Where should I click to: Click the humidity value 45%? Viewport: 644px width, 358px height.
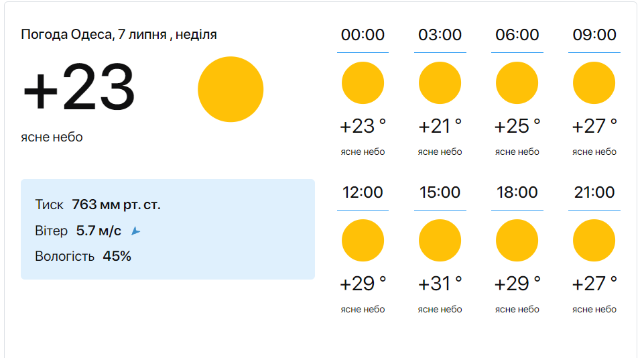(x=117, y=256)
